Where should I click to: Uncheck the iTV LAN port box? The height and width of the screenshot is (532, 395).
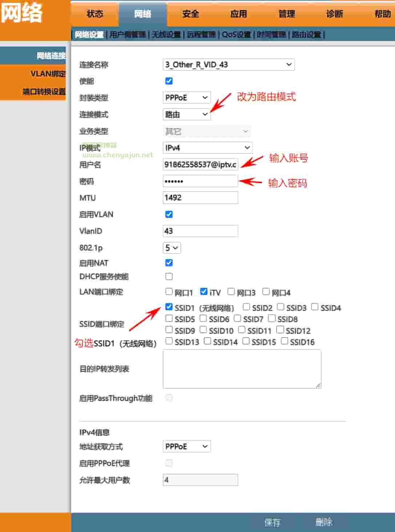pyautogui.click(x=204, y=291)
